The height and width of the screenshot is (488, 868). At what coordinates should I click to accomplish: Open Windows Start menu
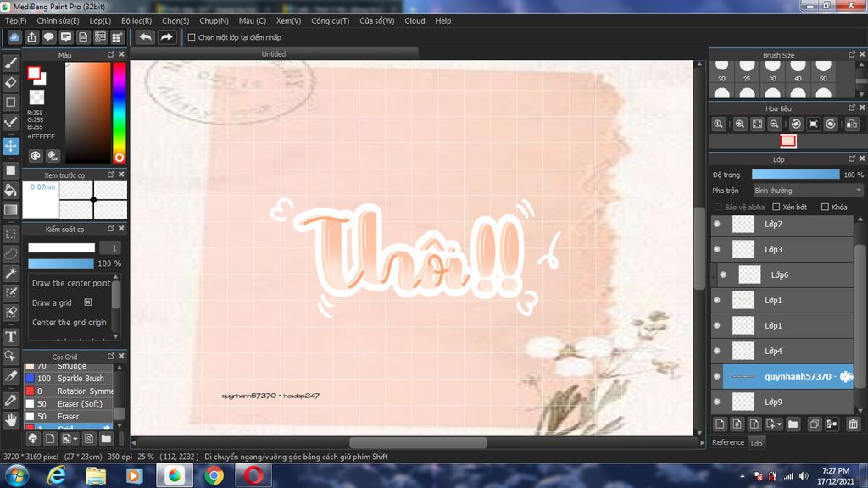pos(17,476)
